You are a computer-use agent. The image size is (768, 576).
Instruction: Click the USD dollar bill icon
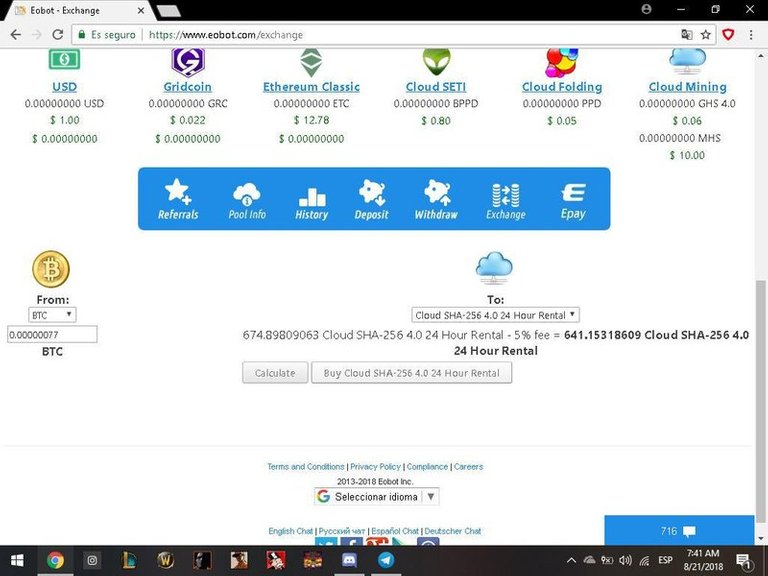pyautogui.click(x=64, y=59)
